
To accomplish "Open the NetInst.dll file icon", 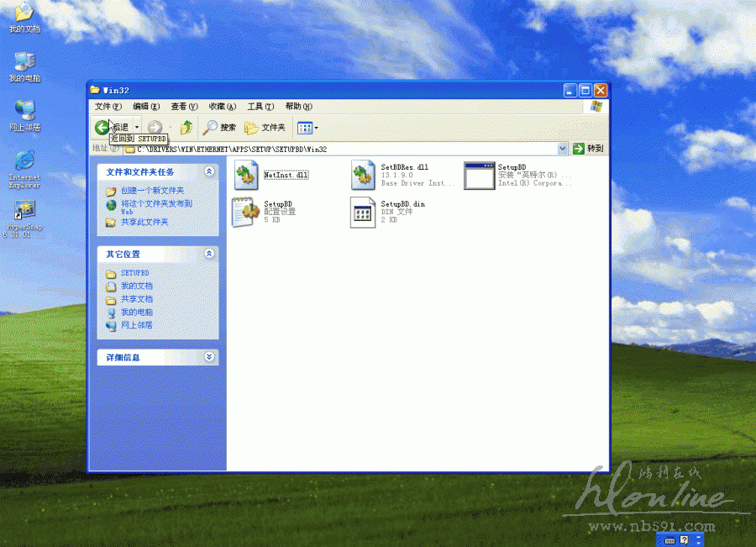I will pyautogui.click(x=246, y=176).
